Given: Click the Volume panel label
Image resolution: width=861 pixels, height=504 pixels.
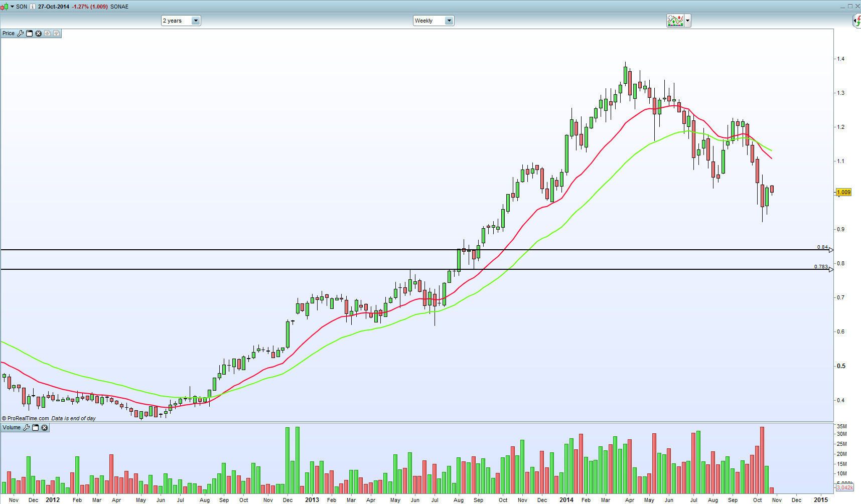Looking at the screenshot, I should [x=12, y=428].
